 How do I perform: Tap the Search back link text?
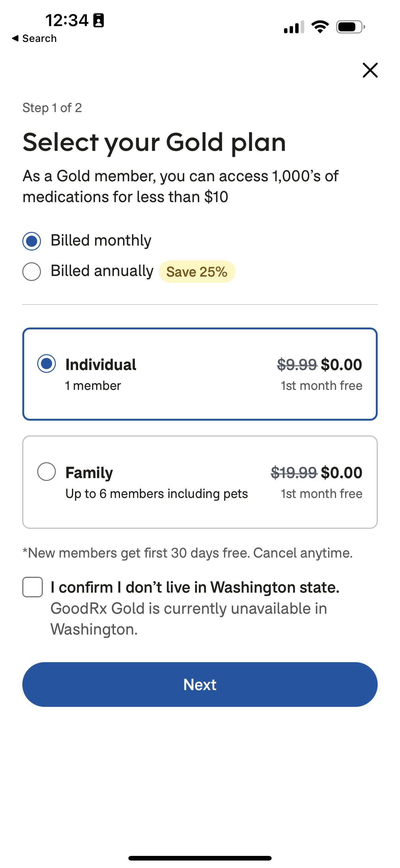[x=39, y=38]
